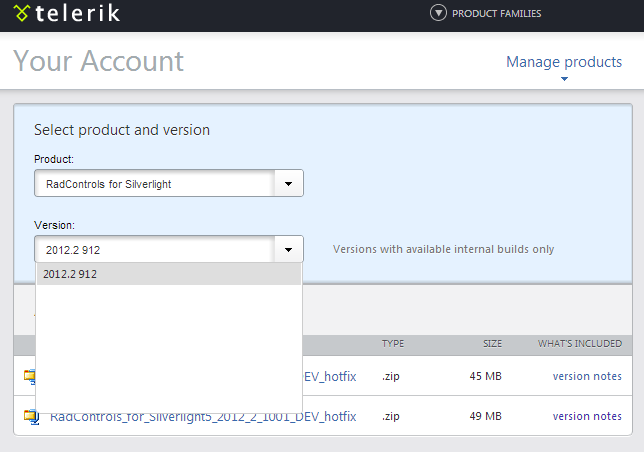Open the Manage products tab

(x=564, y=62)
